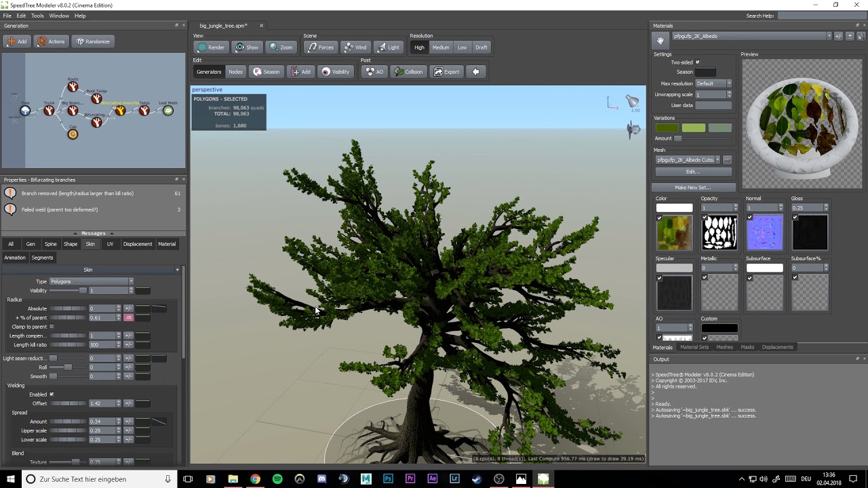Image resolution: width=868 pixels, height=488 pixels.
Task: Open the Tools menu
Action: point(37,16)
